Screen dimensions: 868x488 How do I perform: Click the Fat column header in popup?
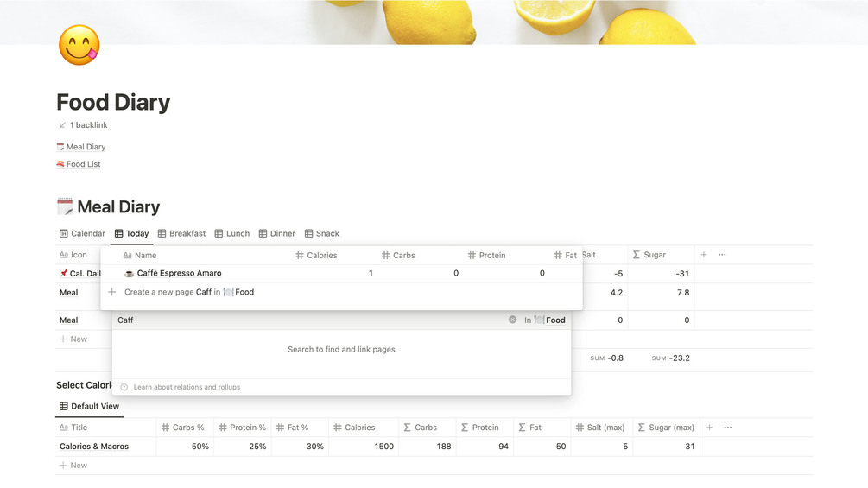pyautogui.click(x=565, y=255)
